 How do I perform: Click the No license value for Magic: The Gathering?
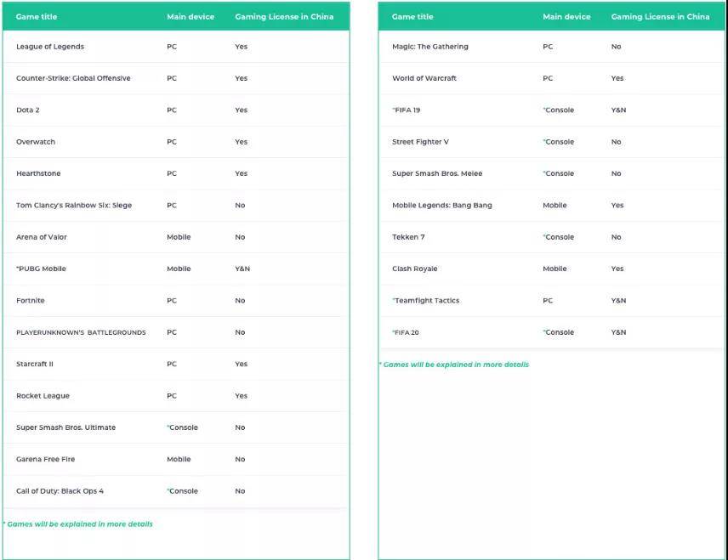(x=616, y=47)
